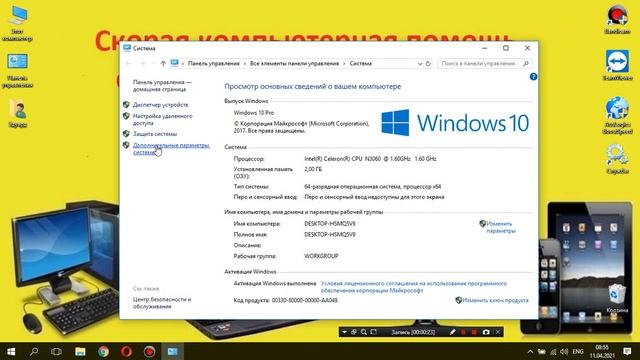
Task: Stop recording with square red button
Action: pos(474,332)
